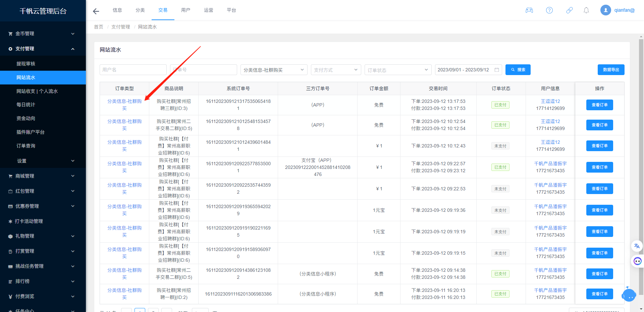Click the calendar icon in date range field
This screenshot has width=644, height=312.
[x=497, y=70]
